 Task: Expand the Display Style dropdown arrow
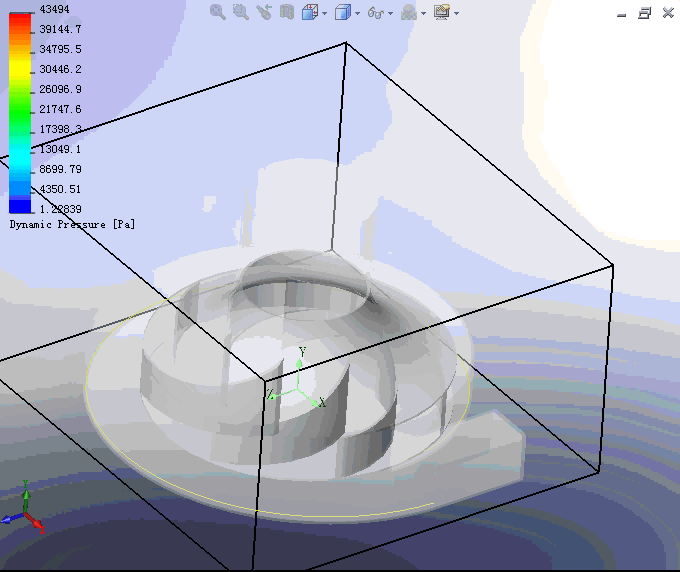pos(357,13)
